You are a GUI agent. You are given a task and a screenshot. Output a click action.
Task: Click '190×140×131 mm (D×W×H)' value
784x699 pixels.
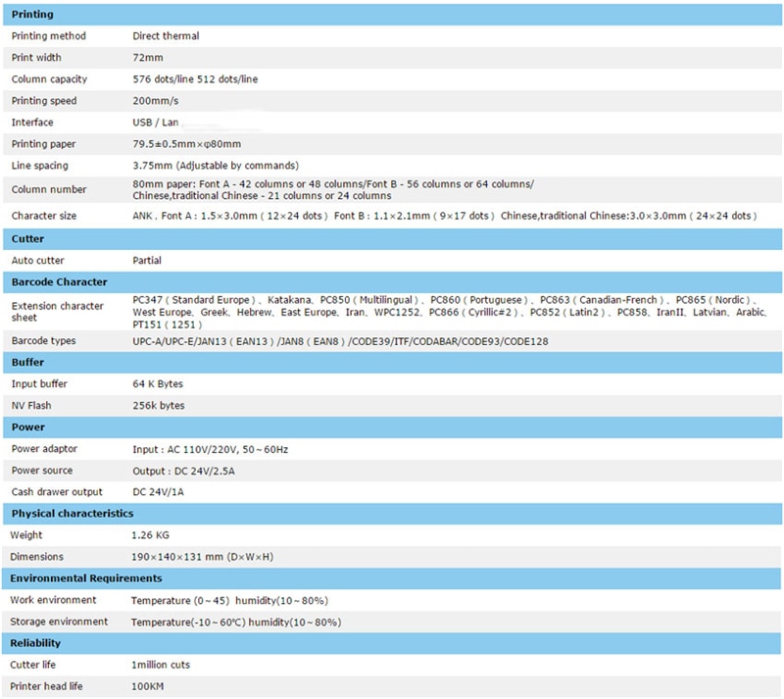pos(202,557)
